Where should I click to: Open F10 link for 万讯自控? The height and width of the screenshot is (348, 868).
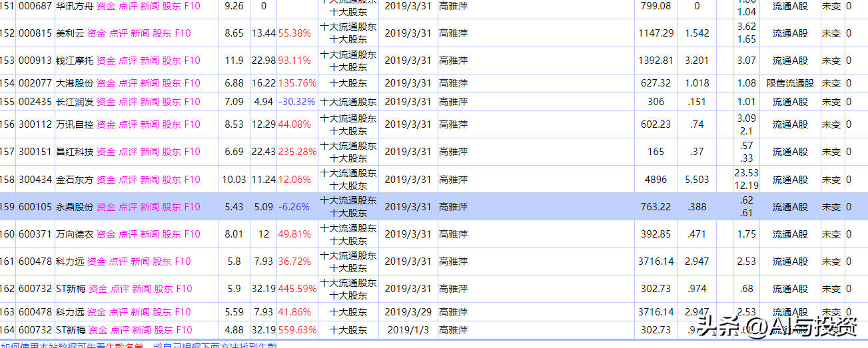pyautogui.click(x=192, y=124)
